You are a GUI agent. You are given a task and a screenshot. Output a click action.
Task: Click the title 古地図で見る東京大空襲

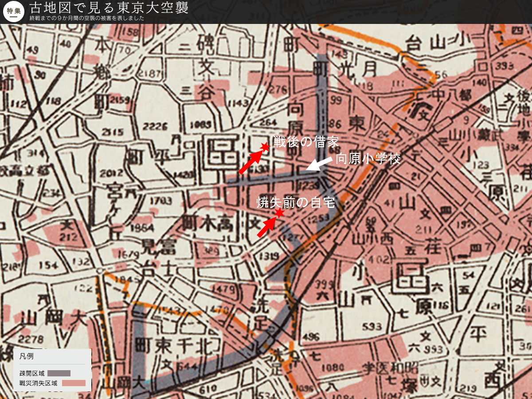(109, 8)
